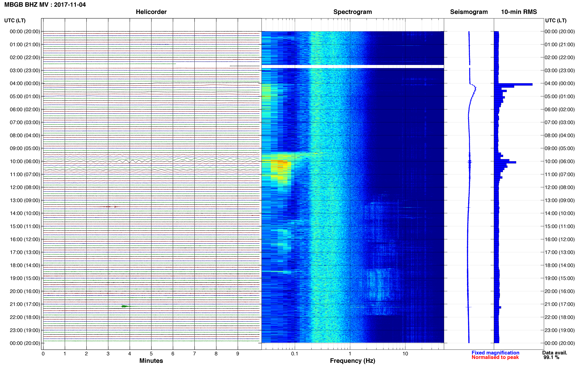Click the 'Fixed magnification' legend text
The width and height of the screenshot is (588, 368).
[x=495, y=353]
